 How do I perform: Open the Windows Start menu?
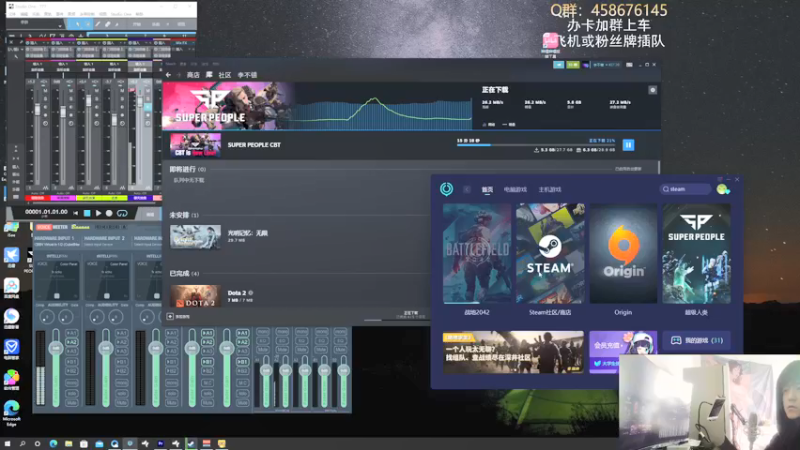coord(7,444)
